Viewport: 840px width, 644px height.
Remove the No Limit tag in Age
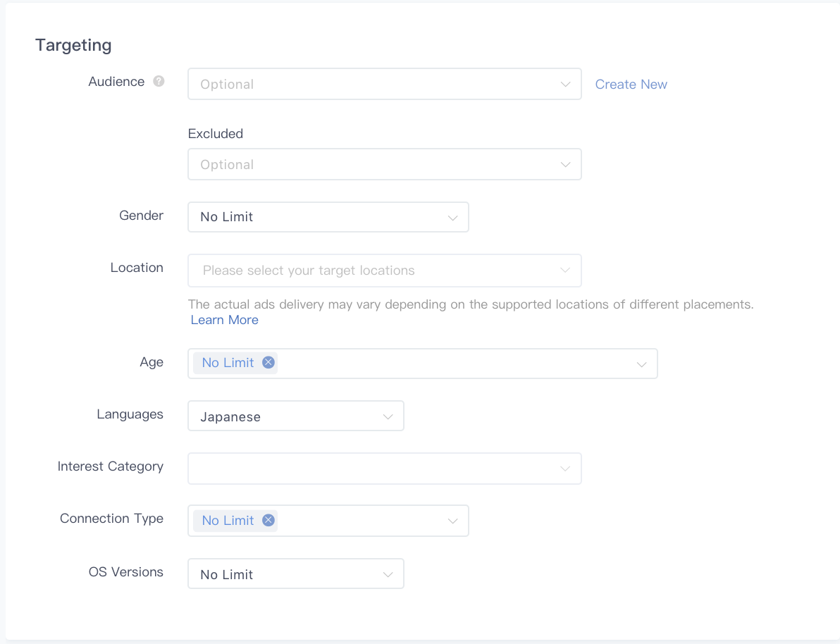(268, 362)
